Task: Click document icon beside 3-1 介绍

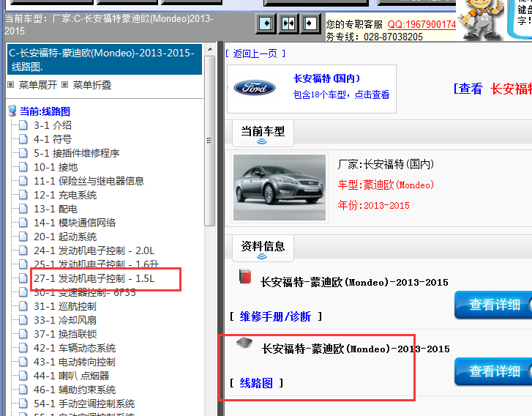Action: click(x=23, y=125)
